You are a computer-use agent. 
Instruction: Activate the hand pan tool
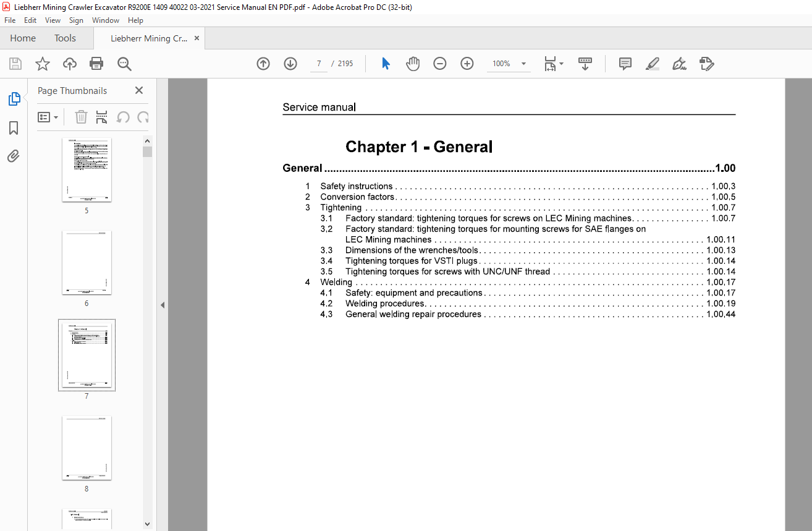[413, 64]
